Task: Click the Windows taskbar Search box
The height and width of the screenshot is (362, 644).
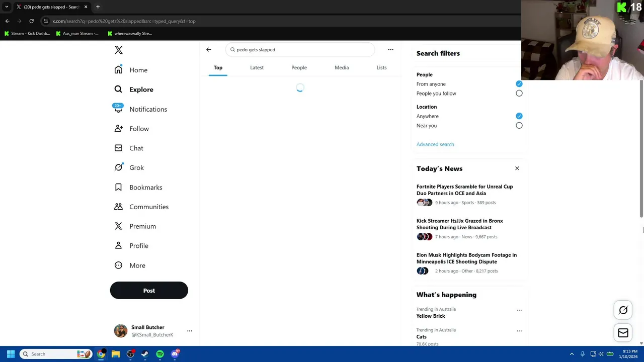Action: pyautogui.click(x=56, y=354)
